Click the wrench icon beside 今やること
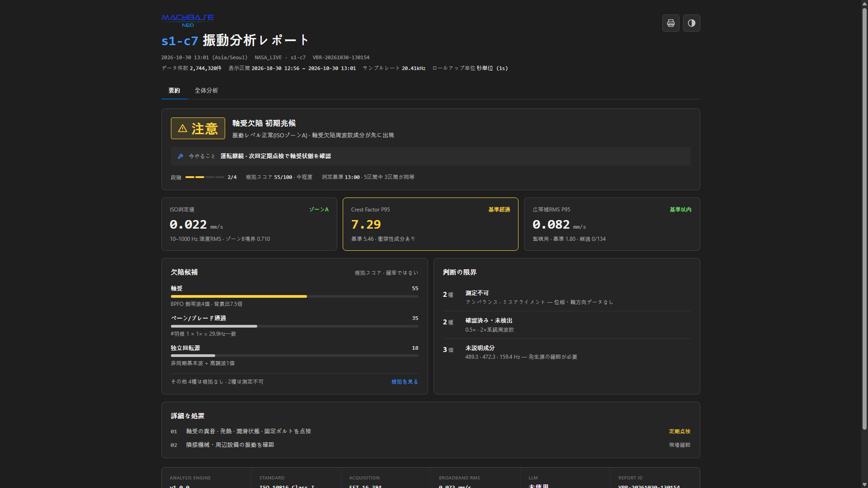868x488 pixels. [180, 156]
